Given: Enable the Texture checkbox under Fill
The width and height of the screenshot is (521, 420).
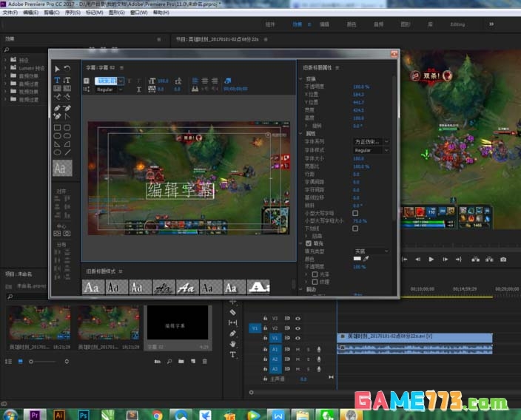Looking at the screenshot, I should [x=315, y=282].
